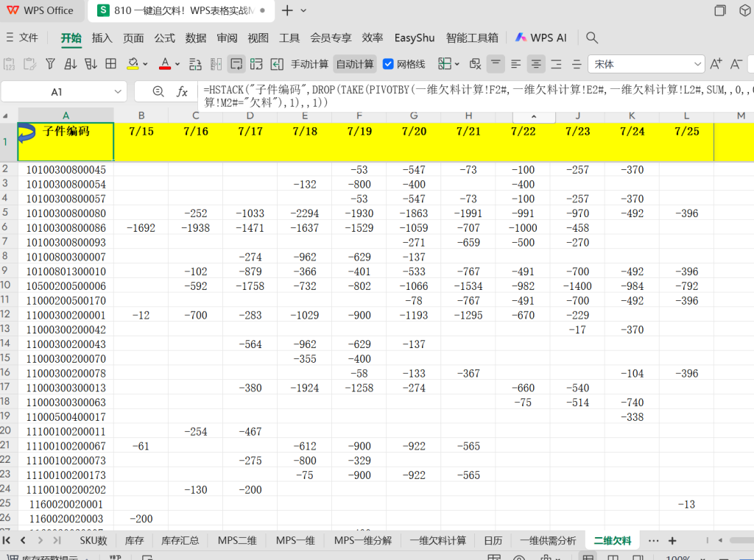Screen dimensions: 754x560
Task: Click the filter funnel icon
Action: coord(50,64)
